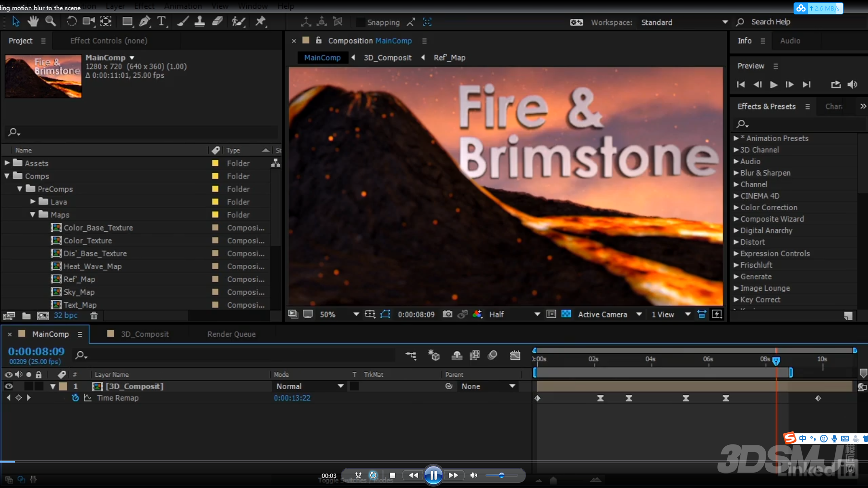Select the Unified Camera tool
Viewport: 868px width, 488px height.
point(89,22)
